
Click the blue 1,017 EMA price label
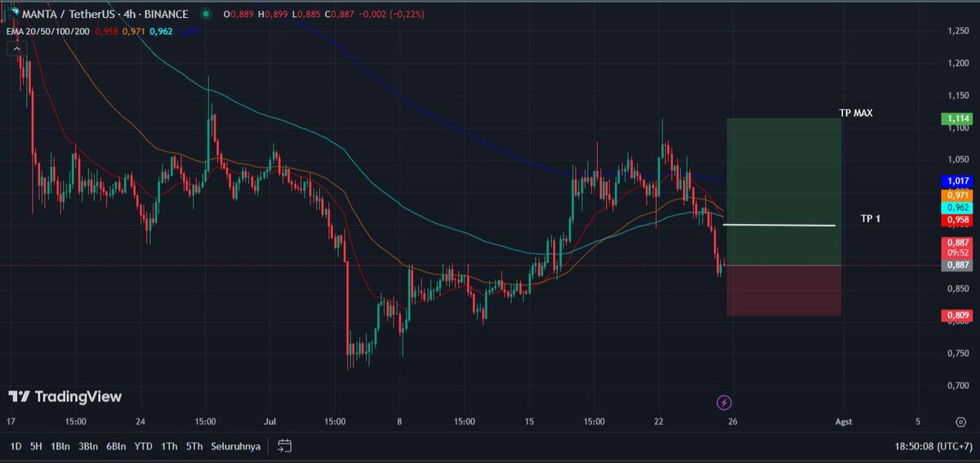pyautogui.click(x=957, y=180)
